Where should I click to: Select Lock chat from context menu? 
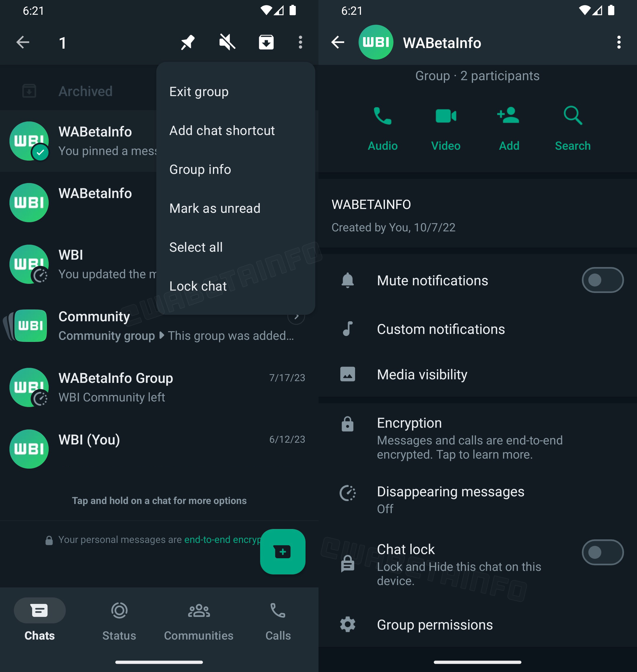[x=198, y=285]
